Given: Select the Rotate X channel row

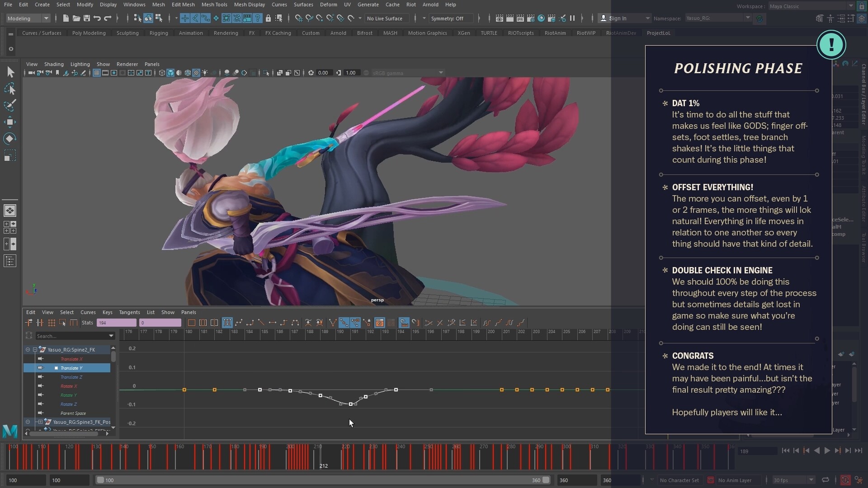Looking at the screenshot, I should [x=67, y=386].
